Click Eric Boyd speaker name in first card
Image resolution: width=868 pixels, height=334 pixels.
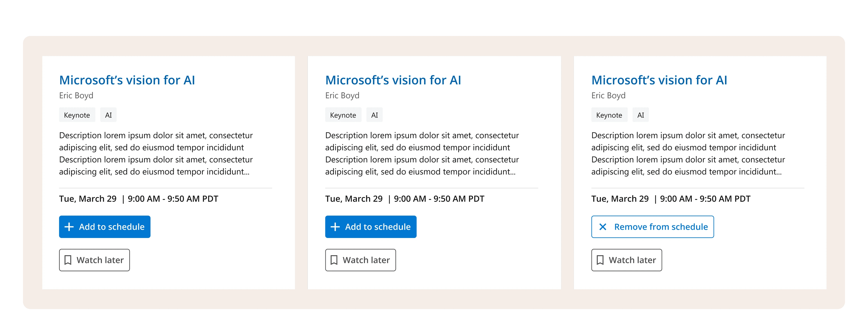pyautogui.click(x=76, y=96)
